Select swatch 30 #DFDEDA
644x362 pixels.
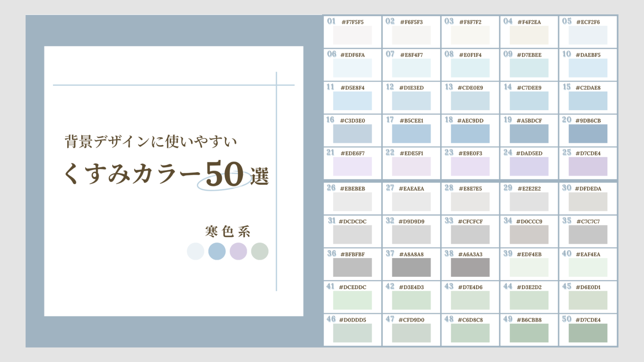coord(587,201)
